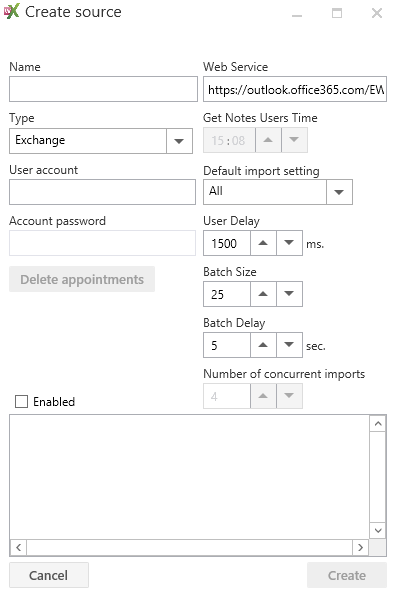Increase User Delay with up arrow
The height and width of the screenshot is (598, 396).
coord(263,243)
